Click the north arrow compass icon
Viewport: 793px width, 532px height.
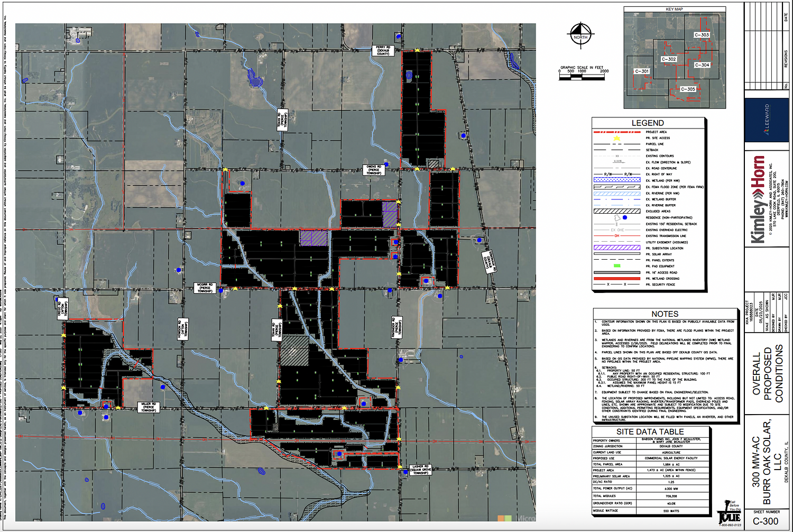pyautogui.click(x=580, y=35)
